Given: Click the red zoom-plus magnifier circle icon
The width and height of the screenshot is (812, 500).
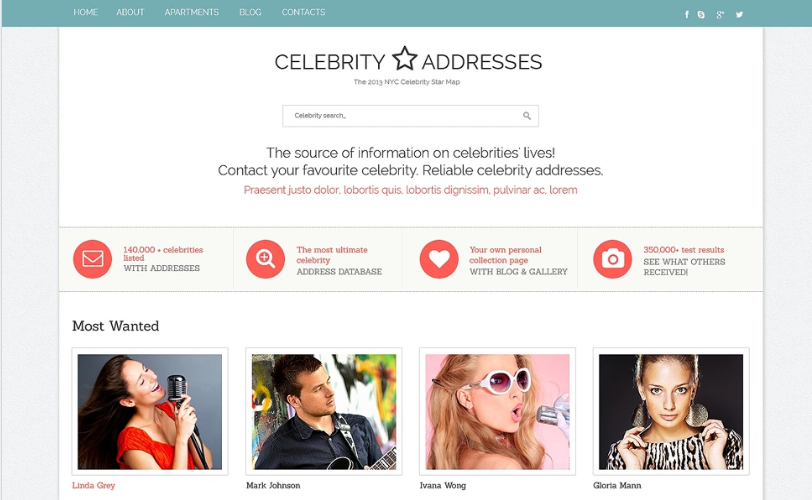Looking at the screenshot, I should tap(265, 259).
